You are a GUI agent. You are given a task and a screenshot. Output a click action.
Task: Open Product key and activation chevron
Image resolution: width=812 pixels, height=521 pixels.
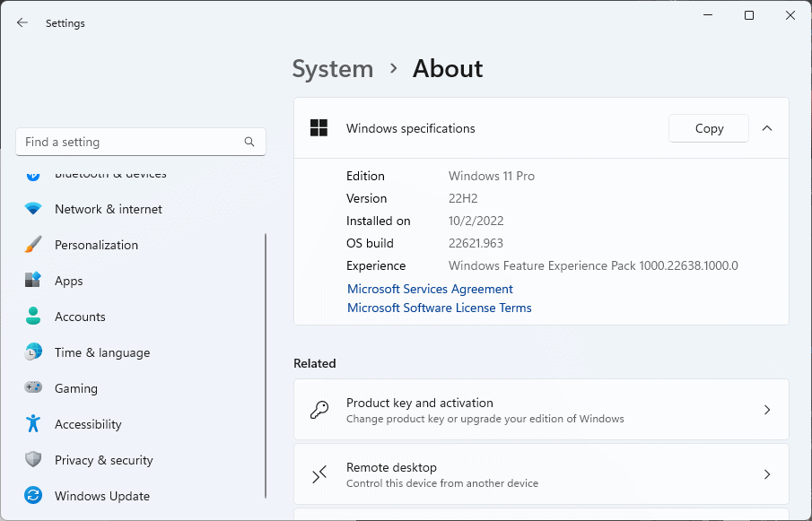tap(767, 410)
